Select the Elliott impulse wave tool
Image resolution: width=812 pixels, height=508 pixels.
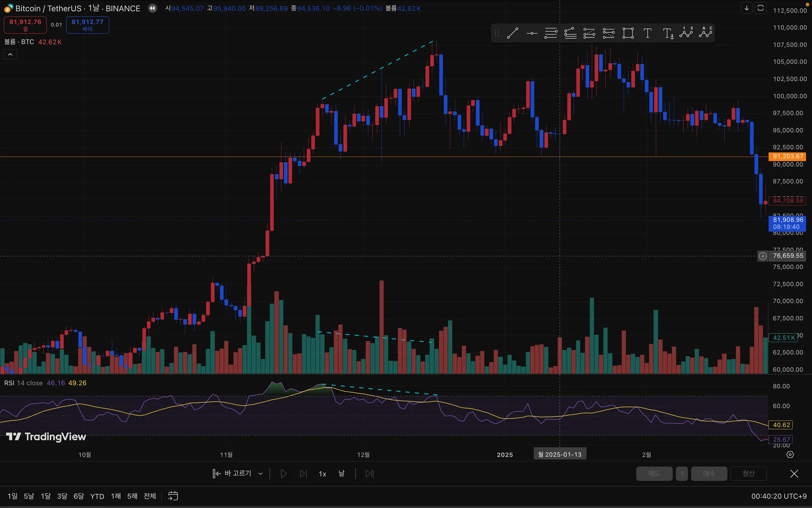pyautogui.click(x=687, y=32)
